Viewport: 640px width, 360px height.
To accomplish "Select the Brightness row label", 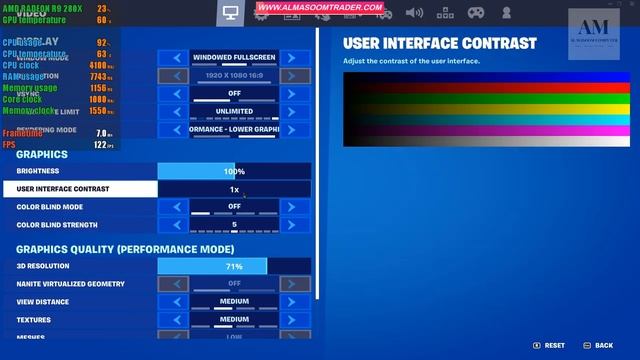I will point(38,171).
